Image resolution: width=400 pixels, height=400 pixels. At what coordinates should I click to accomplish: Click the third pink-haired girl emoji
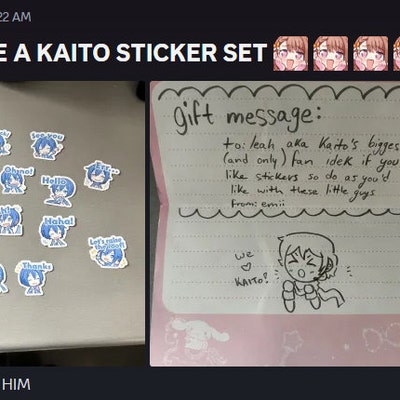370,53
